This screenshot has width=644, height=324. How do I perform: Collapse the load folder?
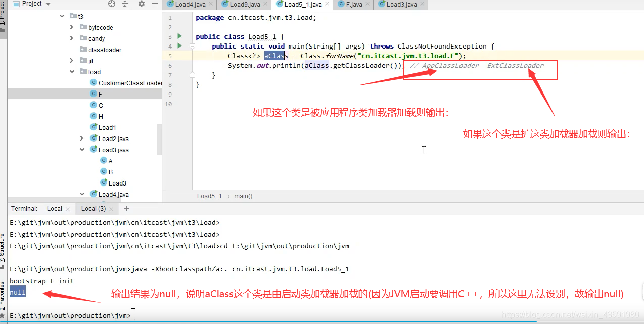(72, 72)
